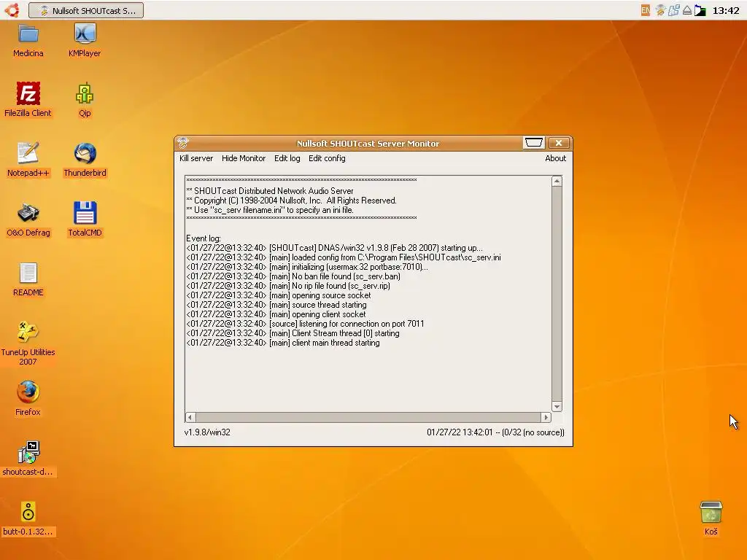The height and width of the screenshot is (560, 747).
Task: Click the 'No ban file found' log line
Action: click(x=293, y=276)
